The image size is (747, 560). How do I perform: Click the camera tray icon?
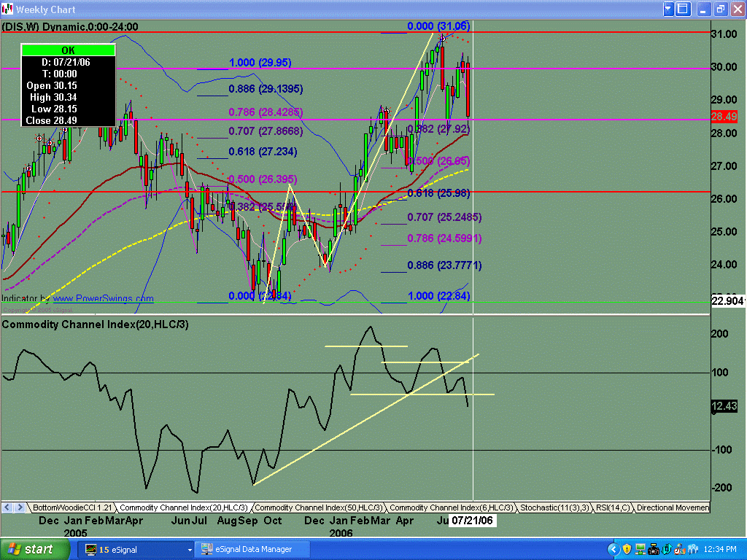[x=654, y=550]
